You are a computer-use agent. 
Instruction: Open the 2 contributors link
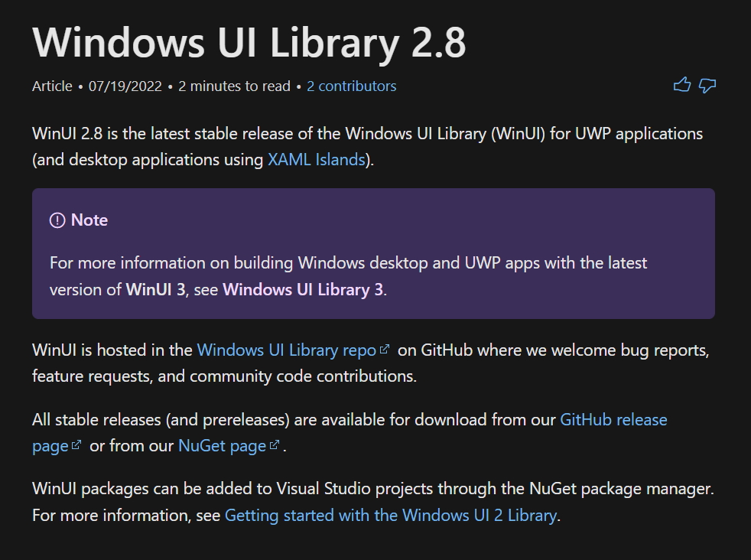pos(351,86)
